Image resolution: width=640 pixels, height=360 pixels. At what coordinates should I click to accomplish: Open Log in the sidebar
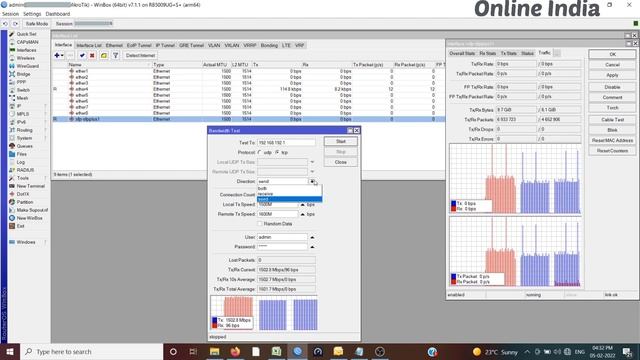click(x=20, y=162)
